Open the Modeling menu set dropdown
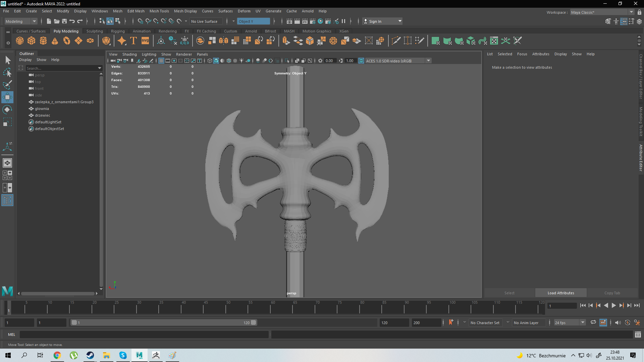The image size is (644, 362). [x=21, y=21]
